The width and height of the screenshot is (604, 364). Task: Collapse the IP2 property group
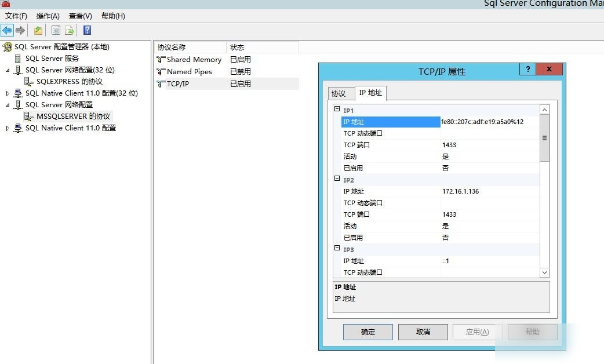(337, 179)
